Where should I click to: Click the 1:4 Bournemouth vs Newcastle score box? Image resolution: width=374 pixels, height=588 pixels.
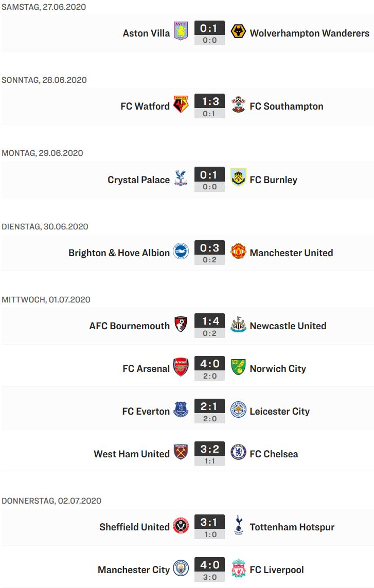pyautogui.click(x=209, y=326)
